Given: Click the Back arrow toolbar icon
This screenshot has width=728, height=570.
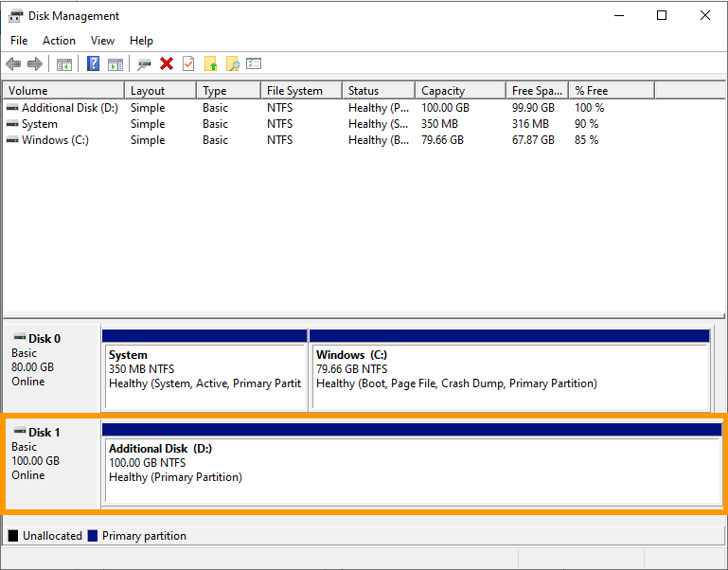Looking at the screenshot, I should [13, 63].
